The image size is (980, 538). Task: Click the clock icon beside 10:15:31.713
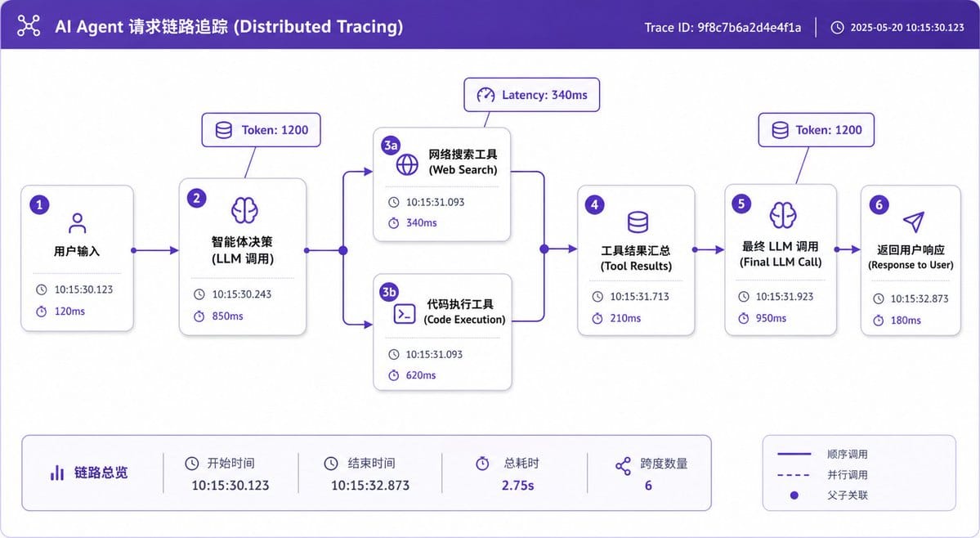[x=597, y=297]
